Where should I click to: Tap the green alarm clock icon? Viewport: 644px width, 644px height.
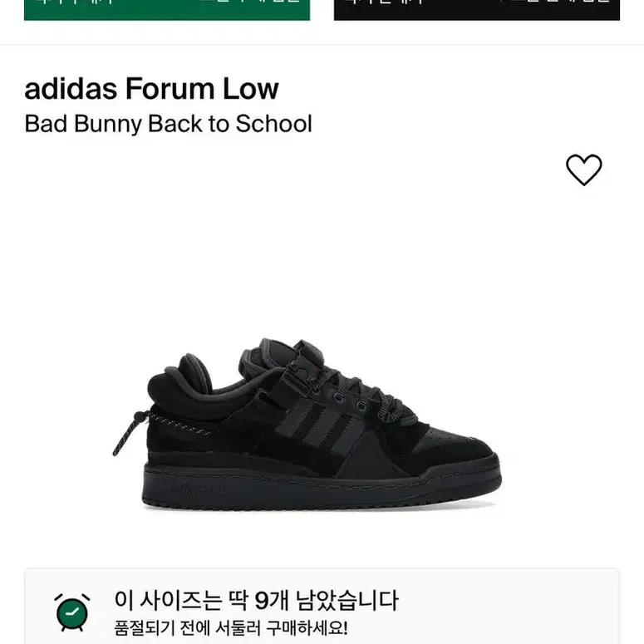71,612
